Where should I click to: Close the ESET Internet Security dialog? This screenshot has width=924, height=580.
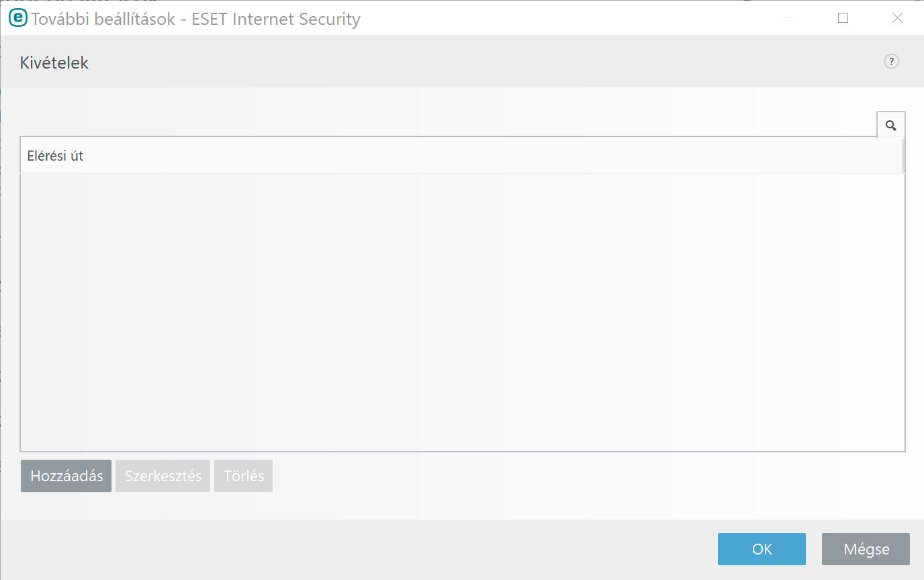pyautogui.click(x=897, y=18)
